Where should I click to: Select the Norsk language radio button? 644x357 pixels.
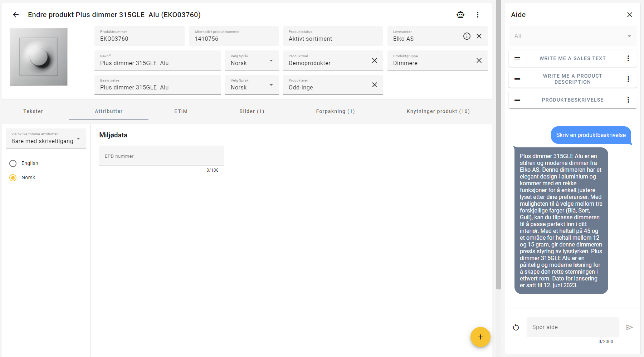tap(13, 178)
